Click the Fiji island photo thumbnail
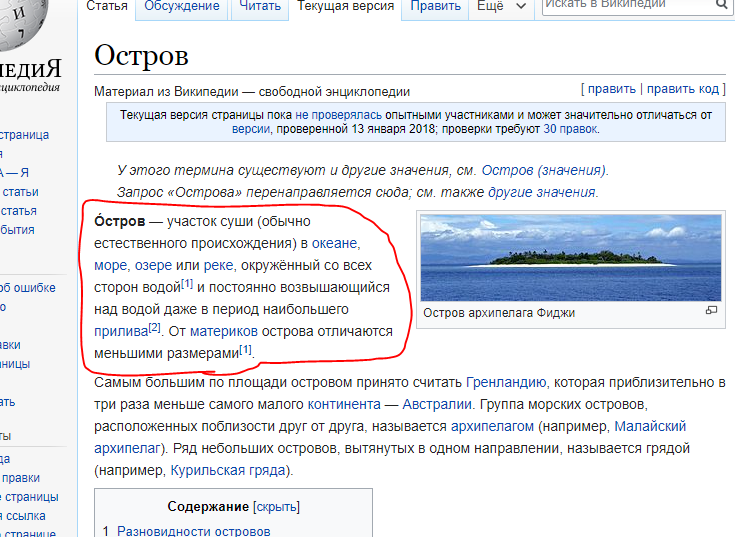The height and width of the screenshot is (537, 735). coord(570,258)
